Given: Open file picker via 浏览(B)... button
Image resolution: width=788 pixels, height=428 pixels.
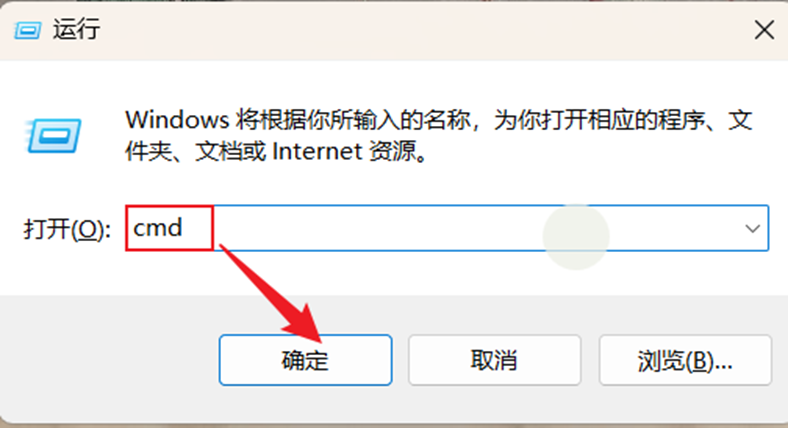Looking at the screenshot, I should 685,360.
